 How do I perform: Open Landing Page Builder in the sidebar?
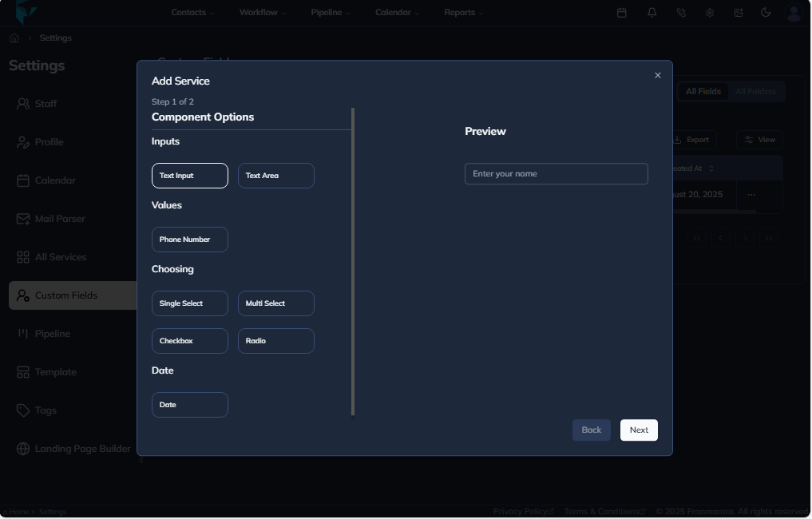[81, 448]
